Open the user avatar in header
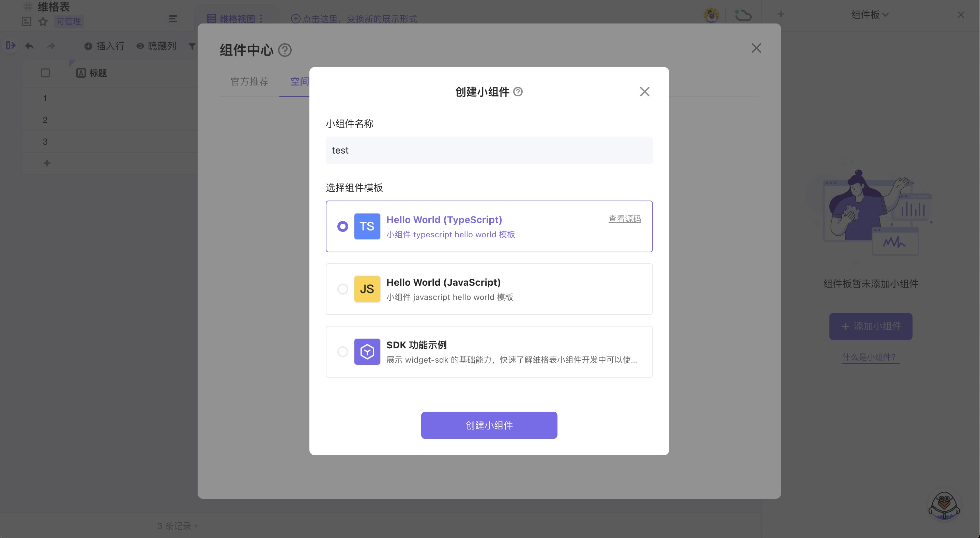980x538 pixels. tap(711, 15)
